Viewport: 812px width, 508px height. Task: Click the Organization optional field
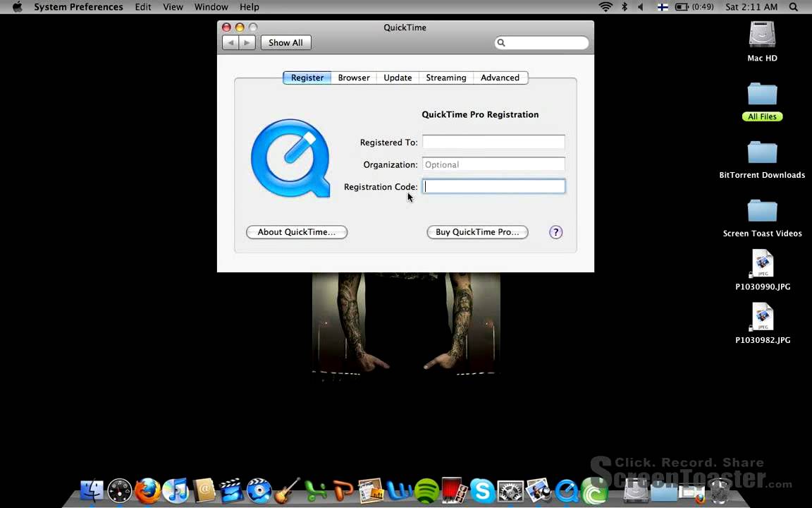tap(493, 164)
